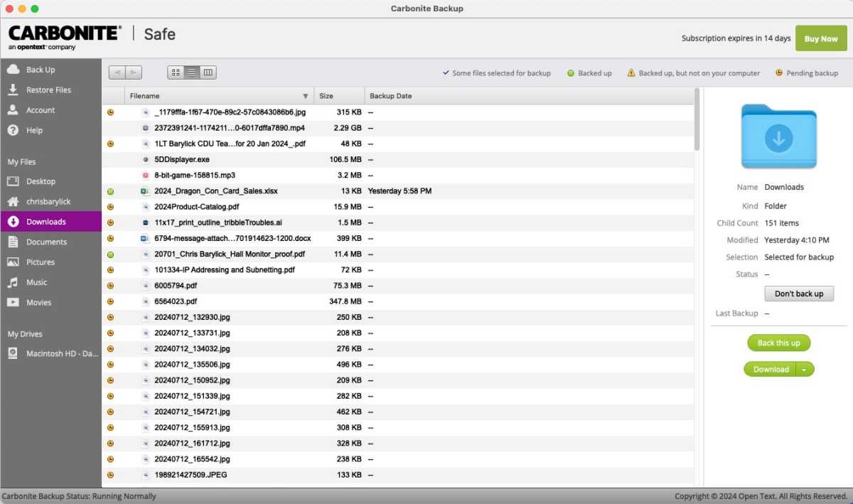Click the pending status icon for 2024Product-Catalog.pdf
The height and width of the screenshot is (504, 853).
110,207
